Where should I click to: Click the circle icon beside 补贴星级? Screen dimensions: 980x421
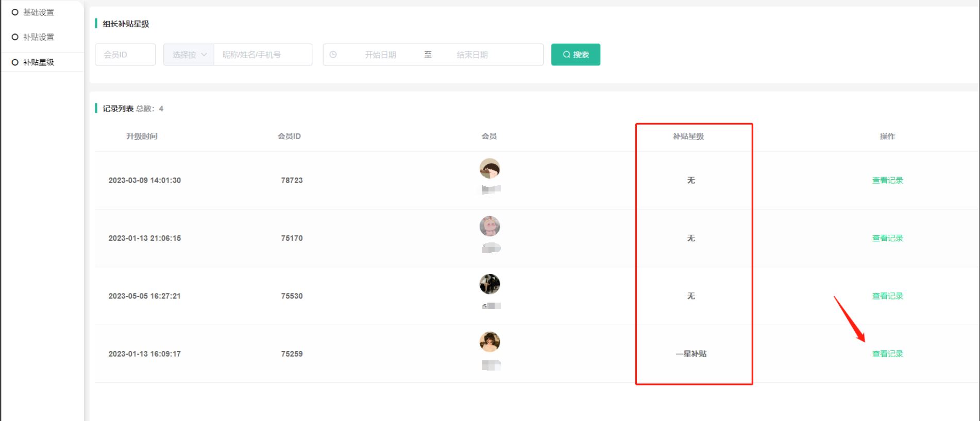pyautogui.click(x=15, y=62)
